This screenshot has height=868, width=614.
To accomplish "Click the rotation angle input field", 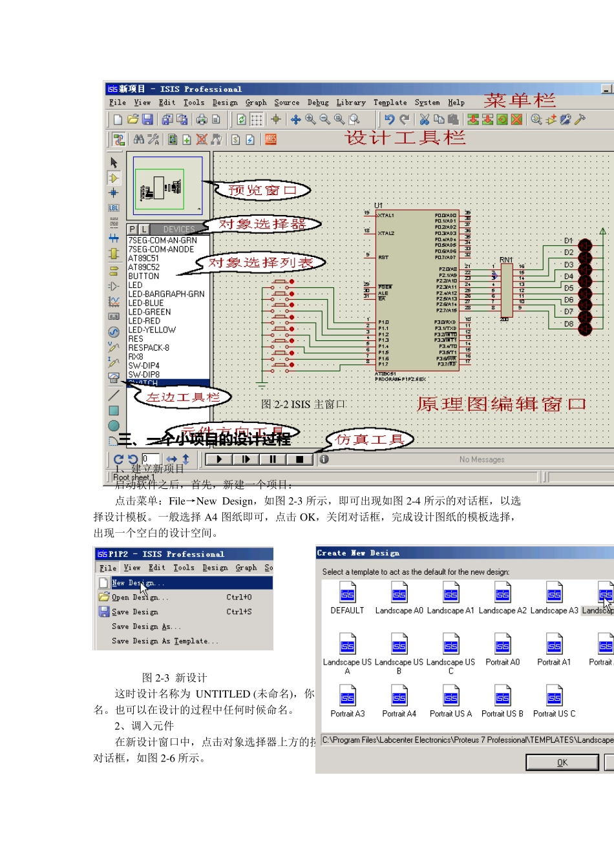I will [151, 459].
